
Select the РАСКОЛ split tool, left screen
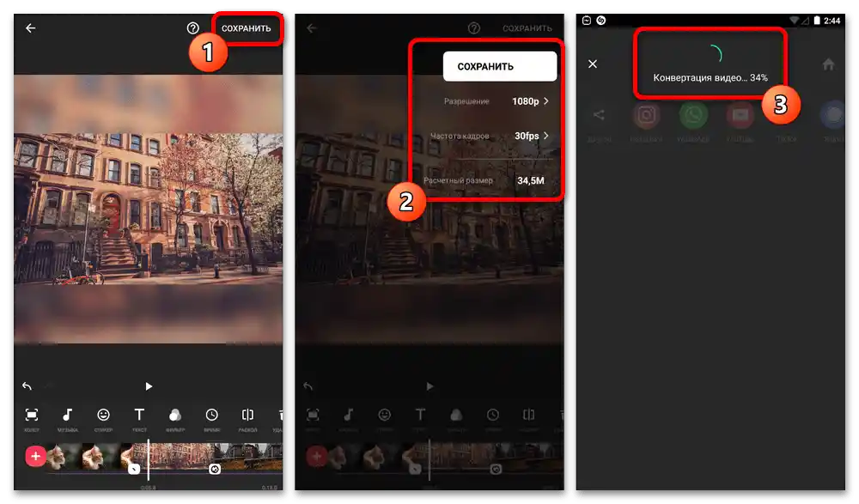[247, 420]
